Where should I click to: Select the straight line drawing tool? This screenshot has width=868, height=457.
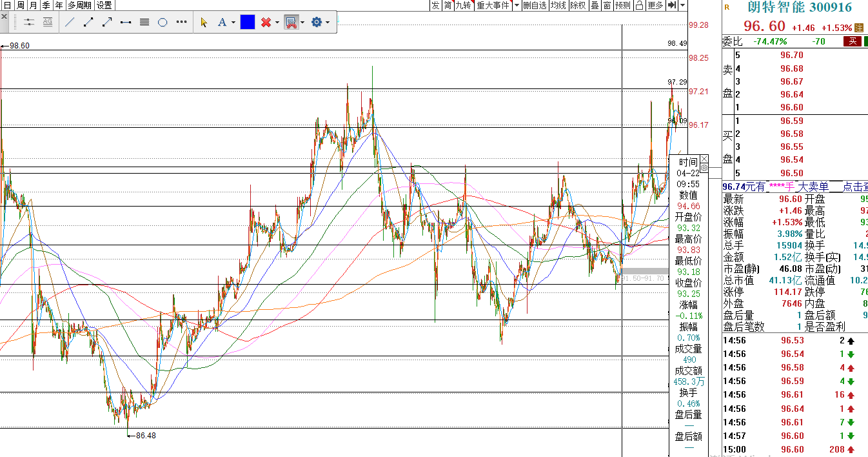(70, 22)
